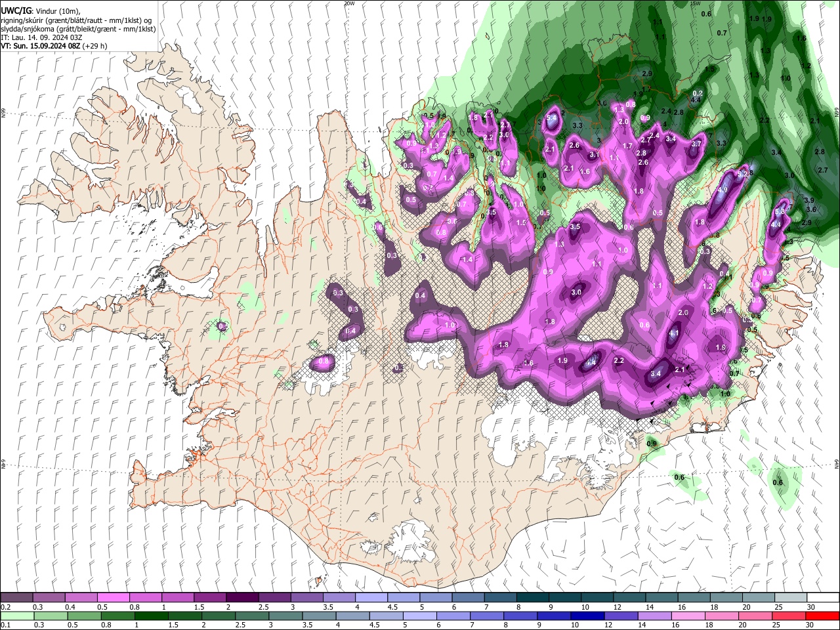
Task: Pick the 18 swatch in upper snow legend
Action: tap(726, 598)
